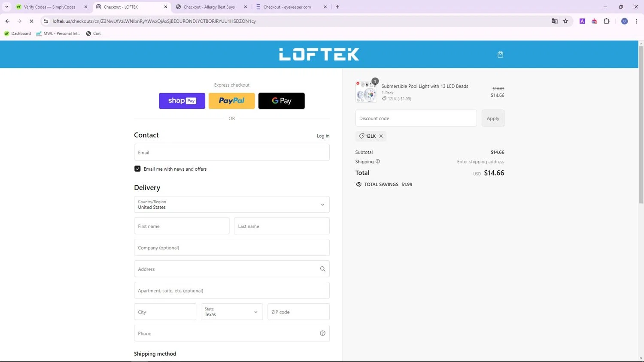
Task: Stop page loading with the X button
Action: (x=31, y=21)
